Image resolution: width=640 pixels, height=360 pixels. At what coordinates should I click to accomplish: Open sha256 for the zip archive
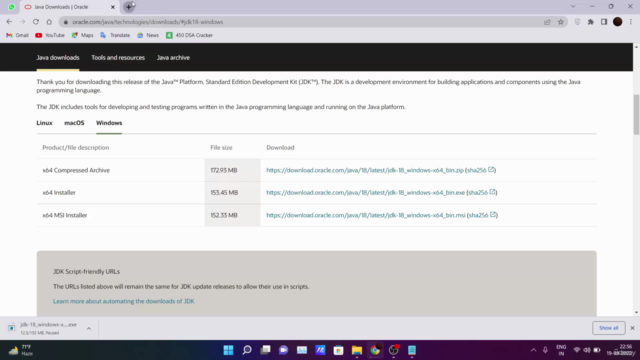[x=480, y=170]
